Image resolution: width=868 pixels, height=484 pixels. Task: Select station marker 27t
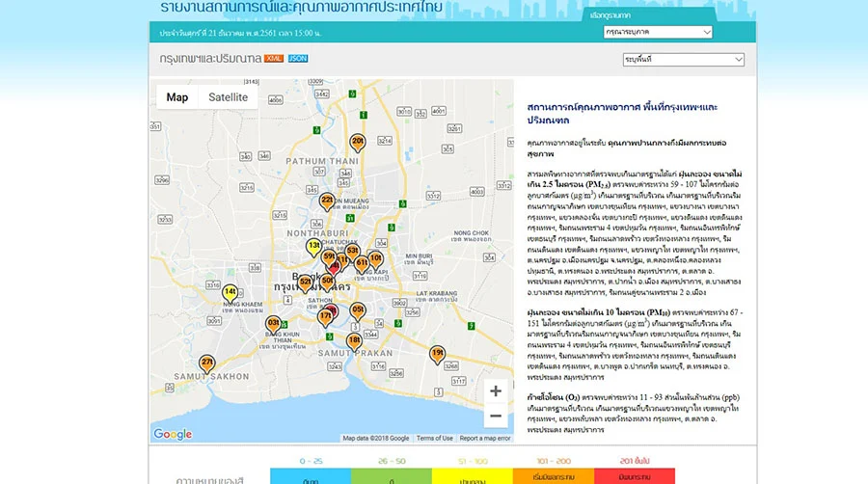(207, 363)
